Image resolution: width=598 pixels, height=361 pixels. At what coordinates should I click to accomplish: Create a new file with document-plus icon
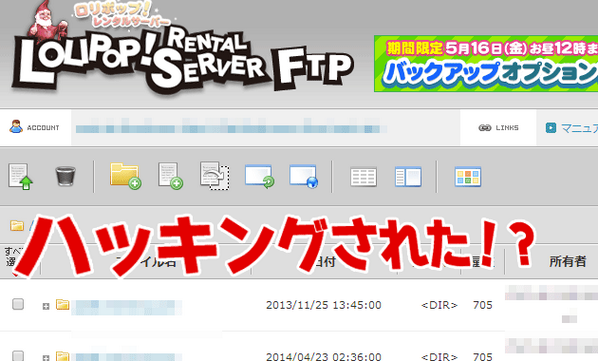[170, 176]
